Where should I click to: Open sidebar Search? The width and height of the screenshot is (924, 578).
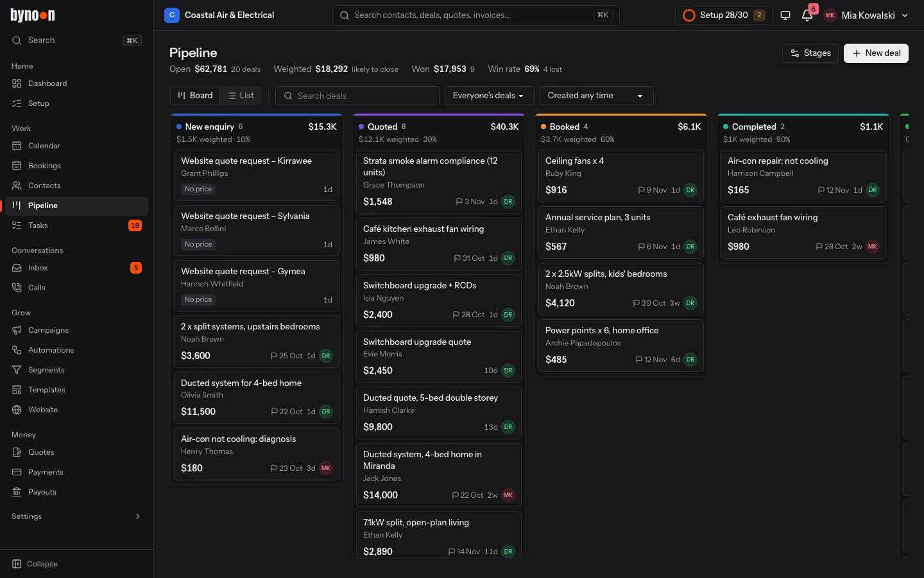(77, 40)
